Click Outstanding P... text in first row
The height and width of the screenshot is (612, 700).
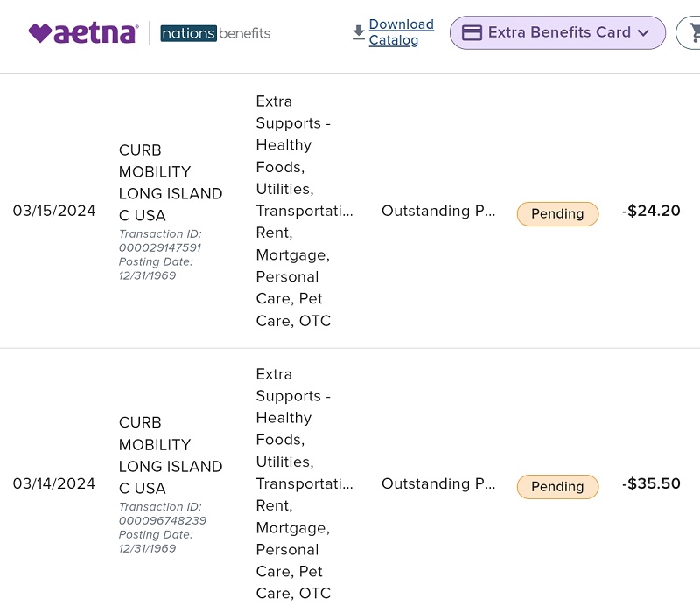(438, 211)
